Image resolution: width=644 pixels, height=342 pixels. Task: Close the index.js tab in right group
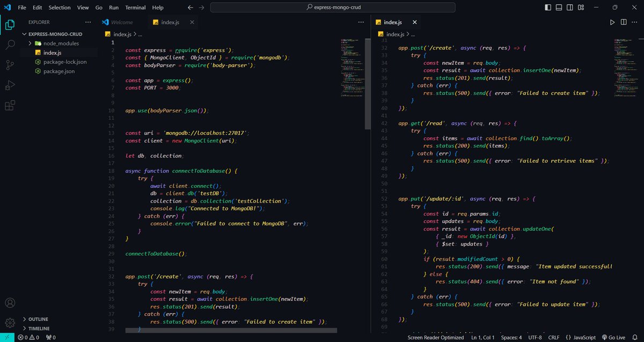414,23
